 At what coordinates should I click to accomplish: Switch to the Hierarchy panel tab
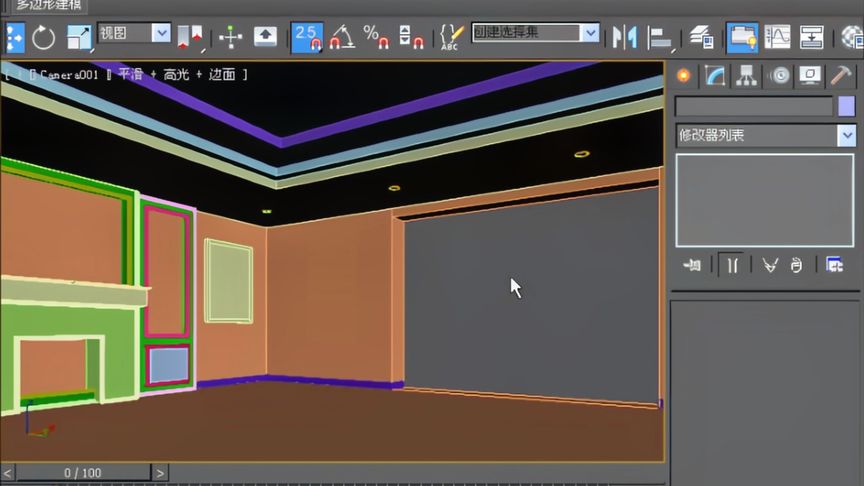746,75
